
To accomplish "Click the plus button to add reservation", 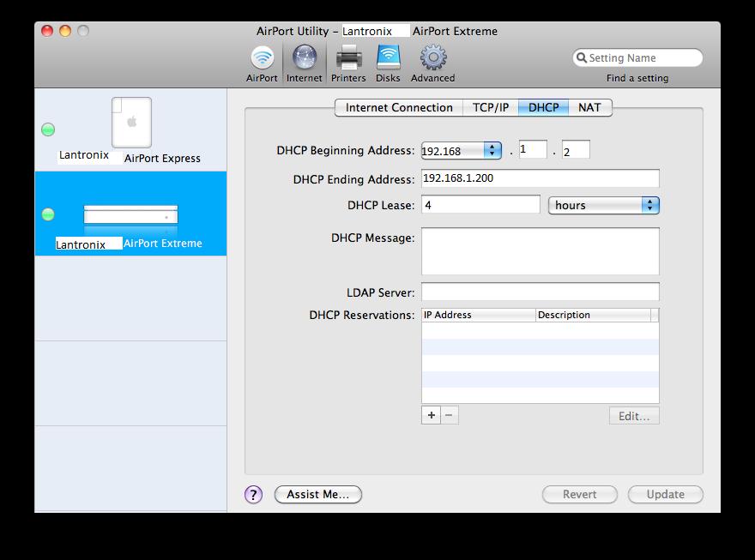I will 431,415.
